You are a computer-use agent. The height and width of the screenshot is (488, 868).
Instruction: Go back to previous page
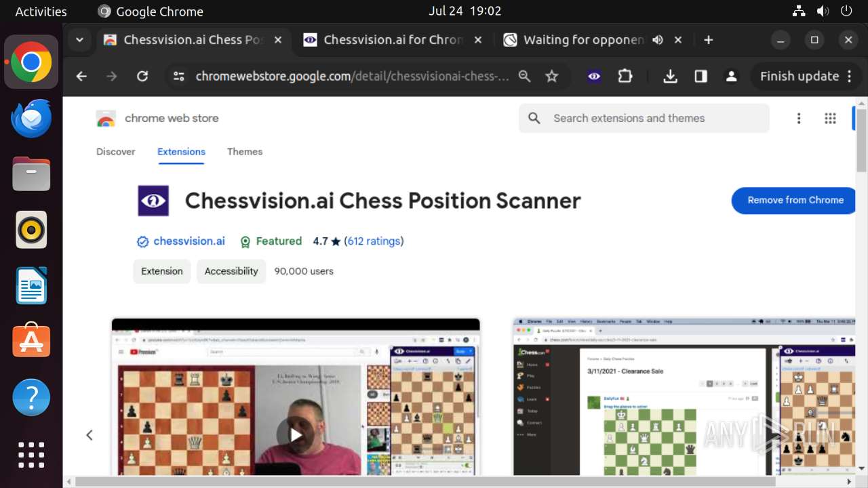pyautogui.click(x=81, y=77)
